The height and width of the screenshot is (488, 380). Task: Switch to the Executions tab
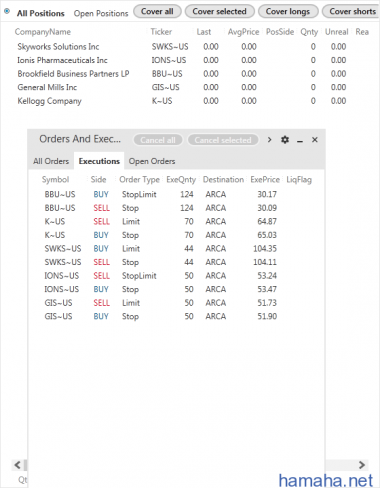99,161
